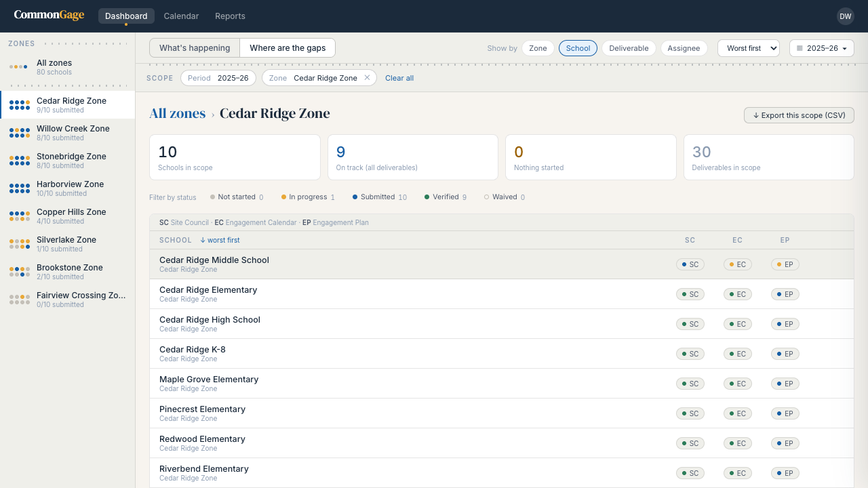Viewport: 868px width, 488px height.
Task: Select Show by Deliverable option
Action: click(x=629, y=48)
